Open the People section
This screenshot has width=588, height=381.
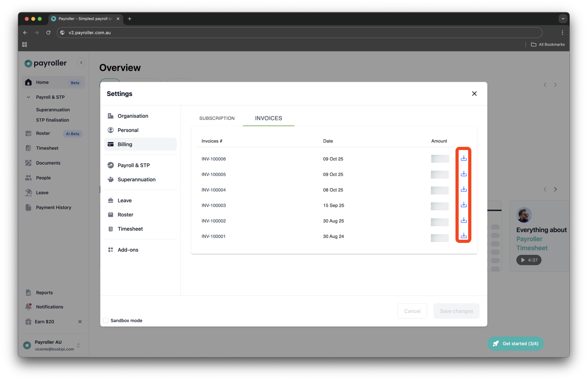[x=42, y=177]
